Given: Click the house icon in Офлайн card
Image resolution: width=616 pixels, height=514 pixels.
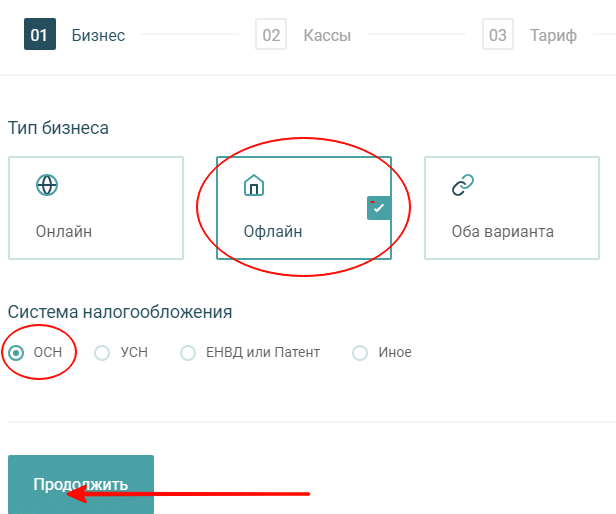Looking at the screenshot, I should tap(254, 185).
